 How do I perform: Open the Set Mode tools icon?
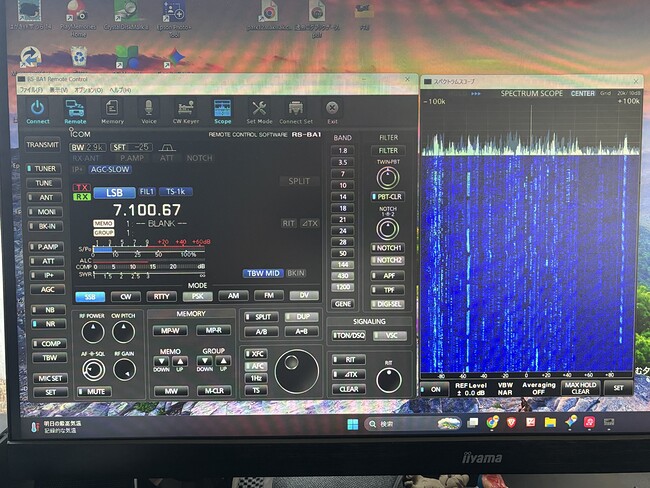[x=259, y=111]
